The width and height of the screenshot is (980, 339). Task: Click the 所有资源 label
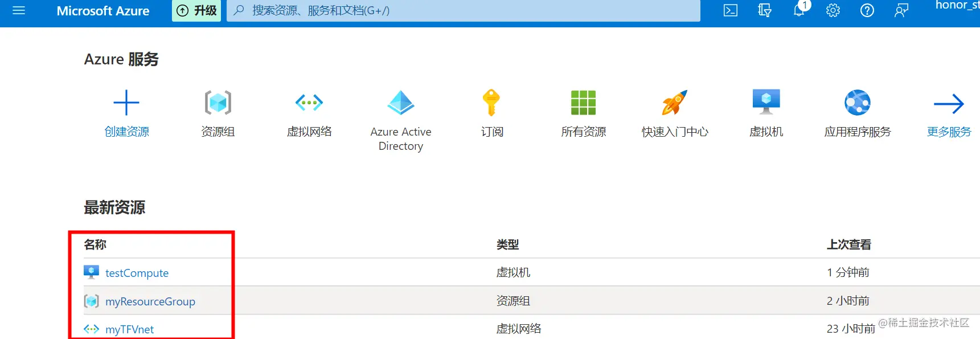pos(584,132)
